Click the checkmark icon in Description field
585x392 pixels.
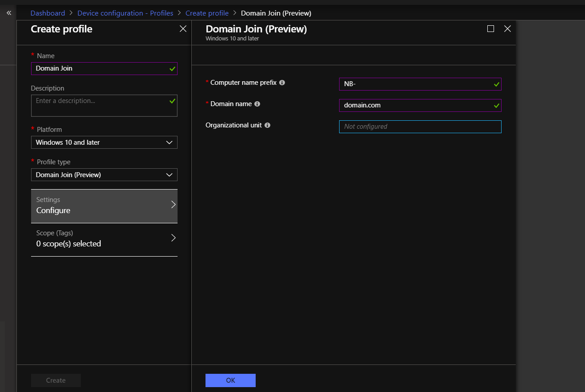172,100
